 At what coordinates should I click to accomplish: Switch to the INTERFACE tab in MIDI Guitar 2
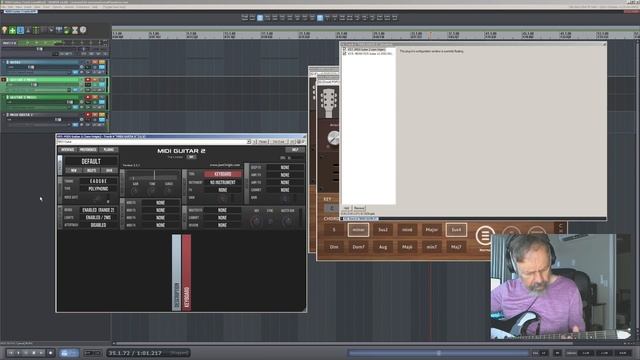[68, 150]
